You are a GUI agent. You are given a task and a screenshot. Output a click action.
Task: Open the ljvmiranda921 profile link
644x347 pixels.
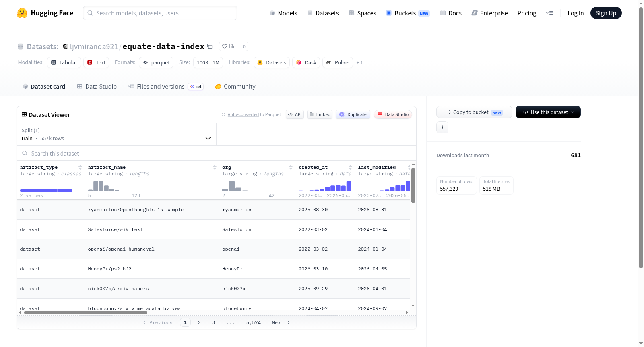click(94, 46)
